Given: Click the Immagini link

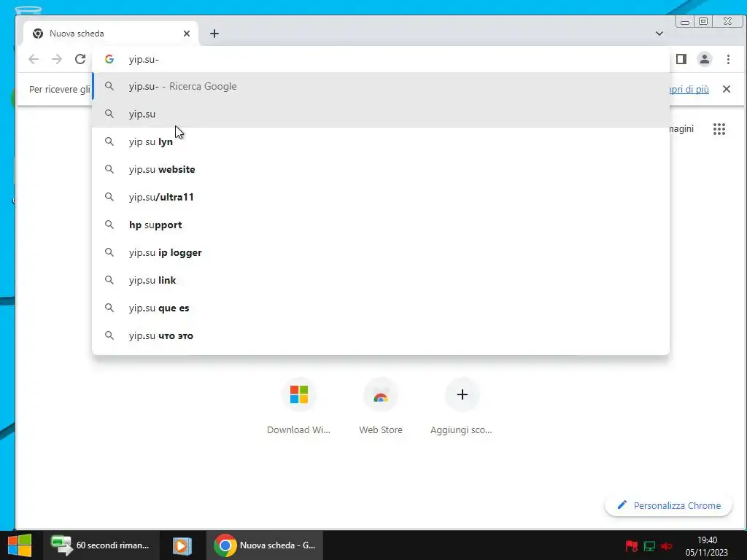Looking at the screenshot, I should coord(681,128).
